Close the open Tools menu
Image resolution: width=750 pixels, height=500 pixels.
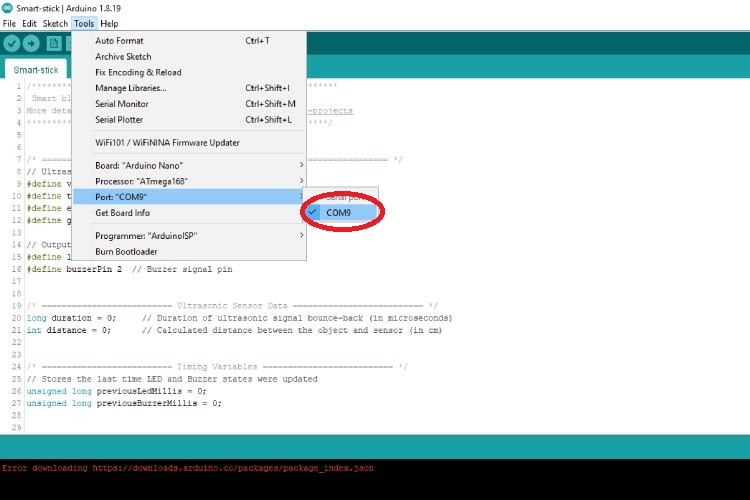84,23
